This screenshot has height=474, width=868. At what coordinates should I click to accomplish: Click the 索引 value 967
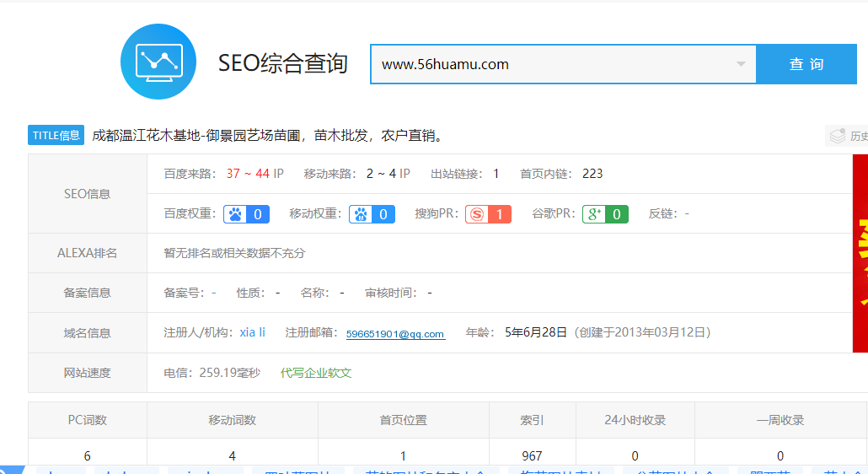(532, 456)
